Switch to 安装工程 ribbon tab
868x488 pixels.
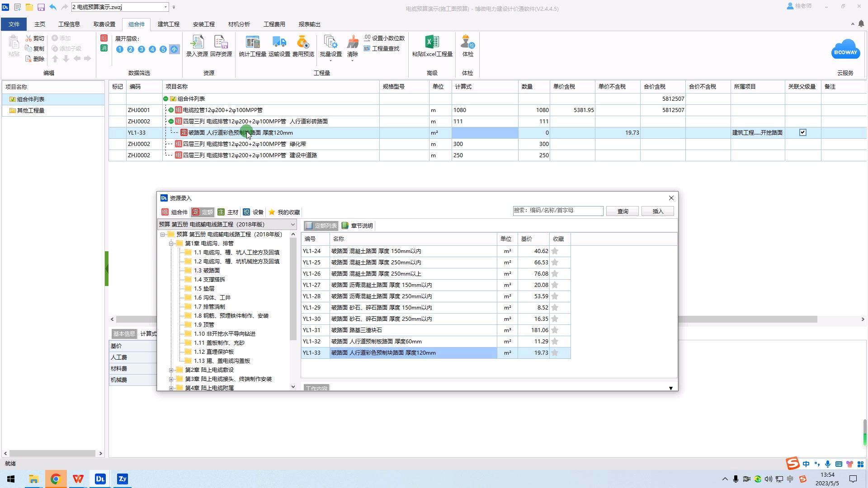[x=203, y=24]
